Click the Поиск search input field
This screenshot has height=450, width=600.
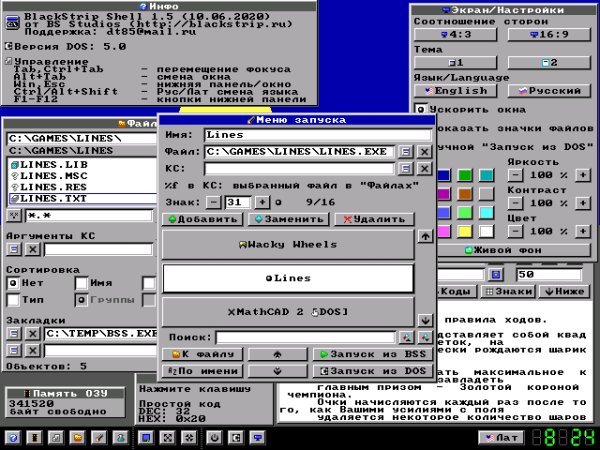click(x=305, y=338)
